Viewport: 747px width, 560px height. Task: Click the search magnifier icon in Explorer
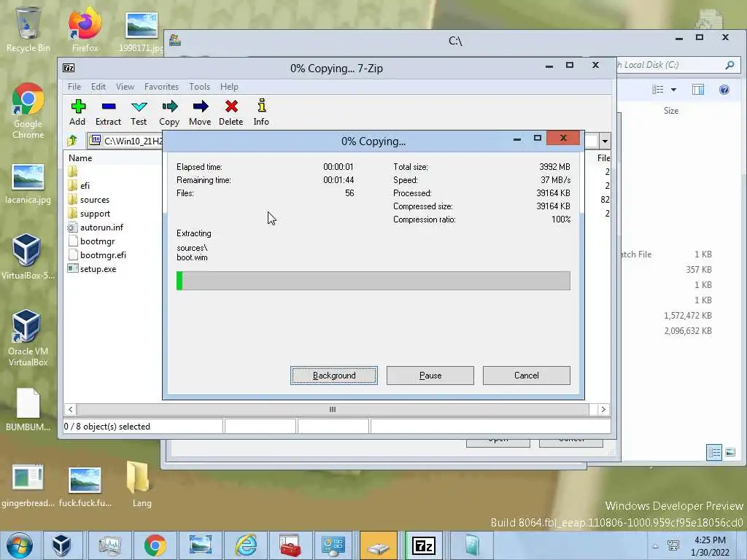729,65
